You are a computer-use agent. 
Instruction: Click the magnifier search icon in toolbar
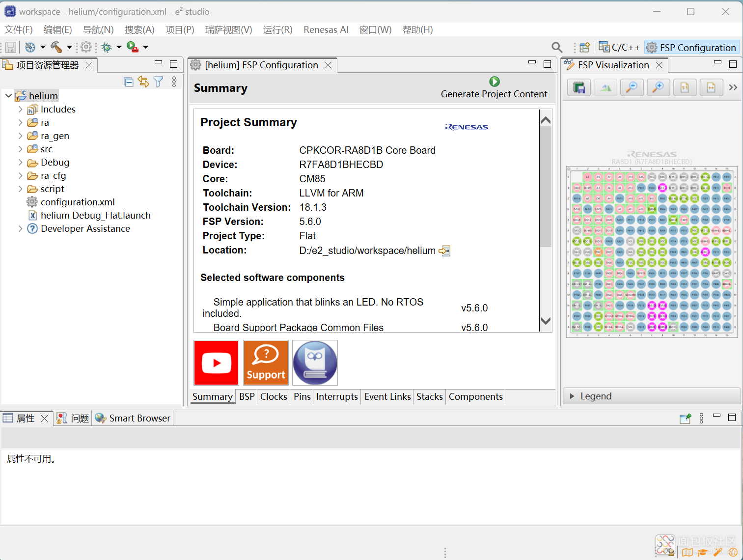(557, 47)
